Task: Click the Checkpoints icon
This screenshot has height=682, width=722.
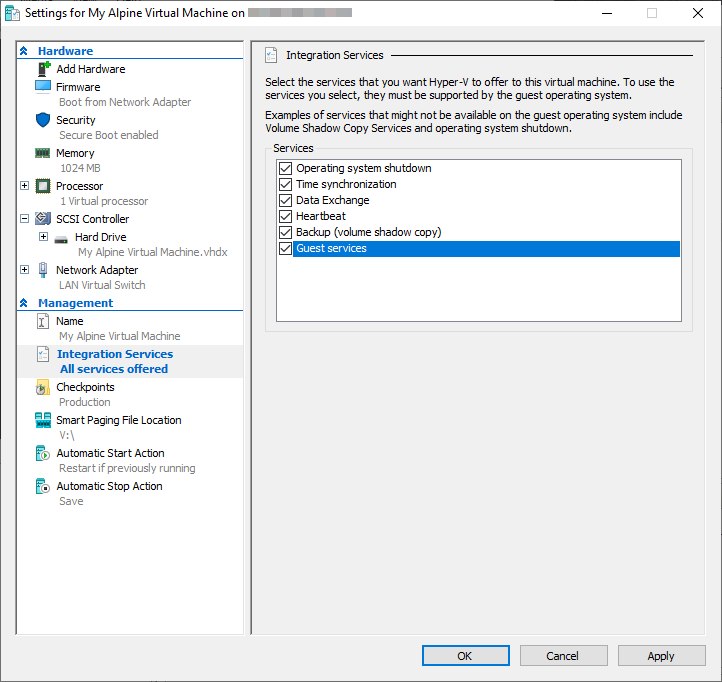Action: (43, 387)
